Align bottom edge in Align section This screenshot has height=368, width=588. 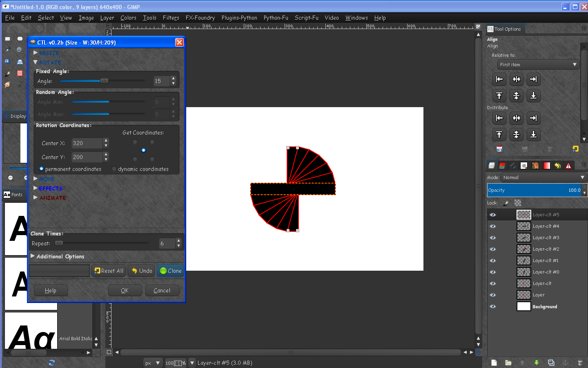click(x=533, y=96)
